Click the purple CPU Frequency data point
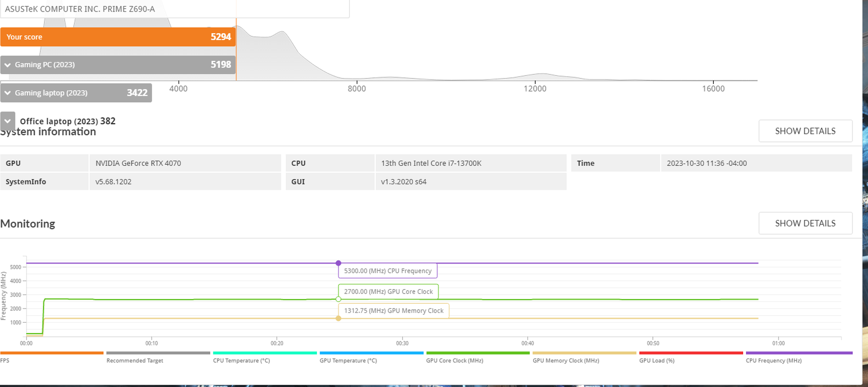 coord(338,263)
